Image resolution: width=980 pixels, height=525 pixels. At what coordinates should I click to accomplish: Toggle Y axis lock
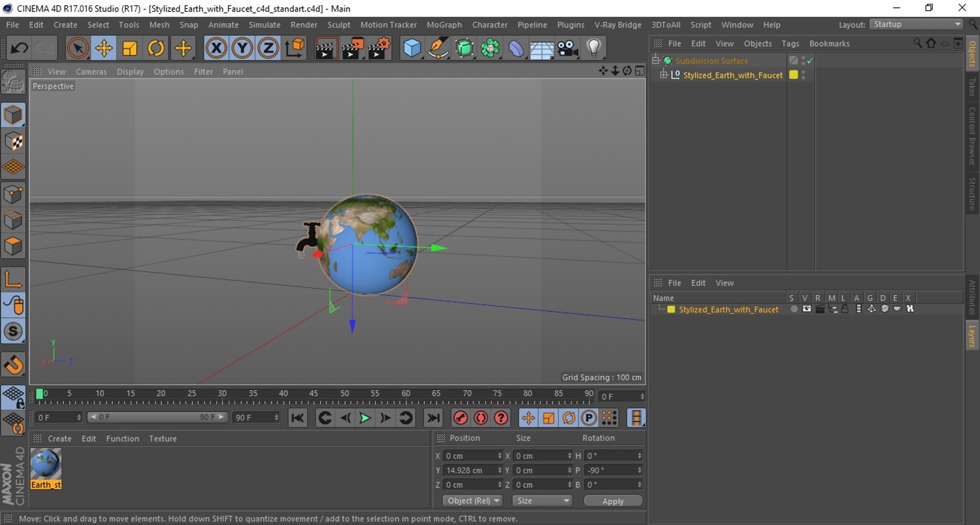tap(242, 49)
